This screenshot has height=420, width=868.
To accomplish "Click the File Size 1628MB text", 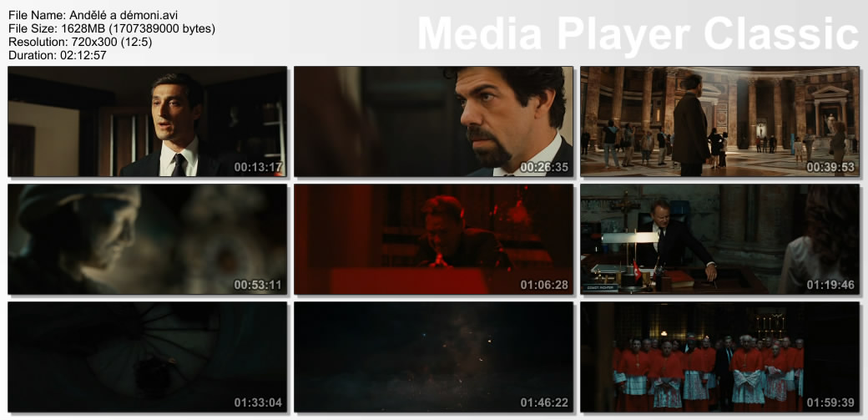I will pyautogui.click(x=111, y=28).
